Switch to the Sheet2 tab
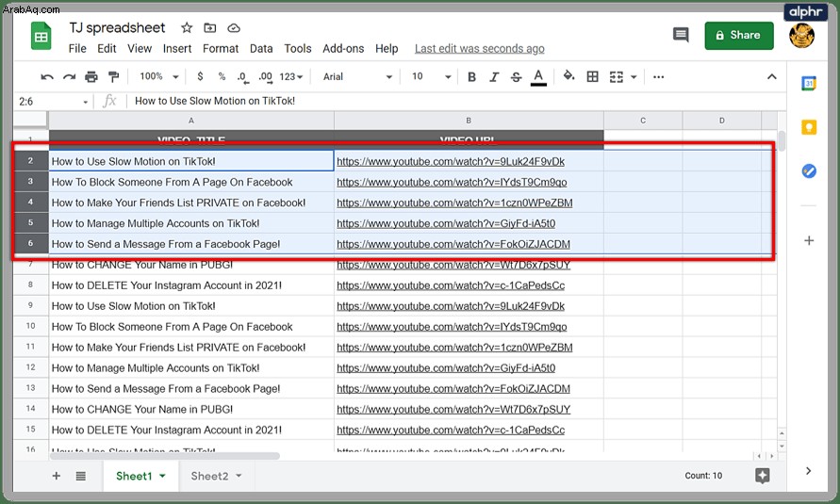The image size is (840, 504). [x=209, y=476]
